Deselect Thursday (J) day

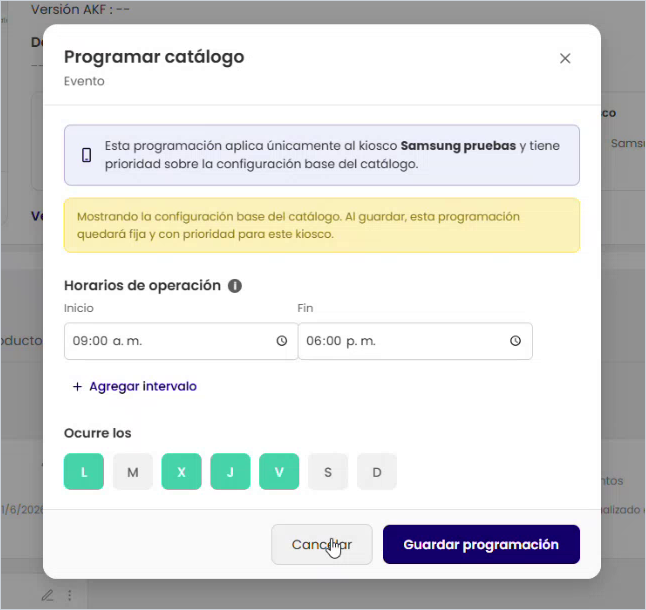pyautogui.click(x=230, y=472)
